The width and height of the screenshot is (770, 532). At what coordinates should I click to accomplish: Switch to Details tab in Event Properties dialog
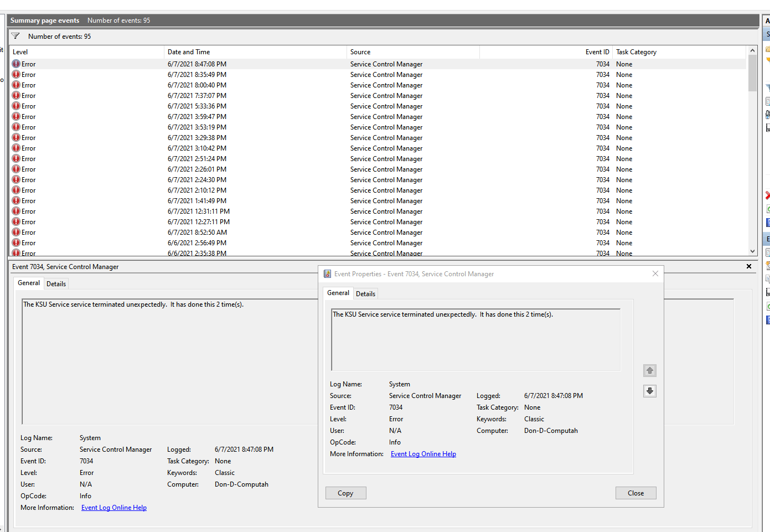click(365, 294)
